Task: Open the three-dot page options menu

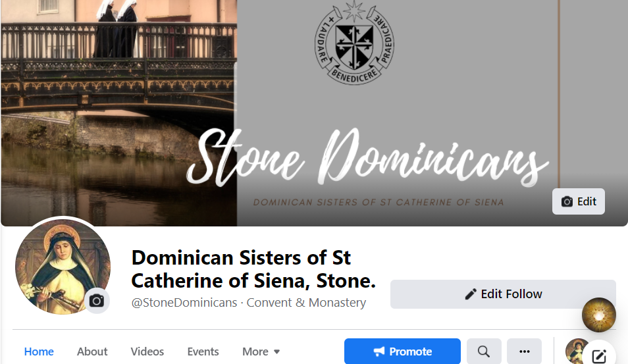Action: tap(524, 351)
